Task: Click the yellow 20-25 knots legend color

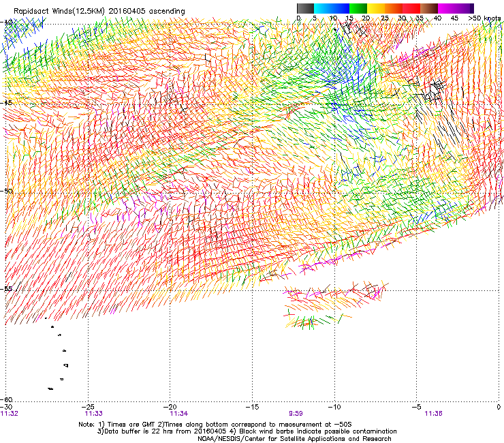Action: 376,8
